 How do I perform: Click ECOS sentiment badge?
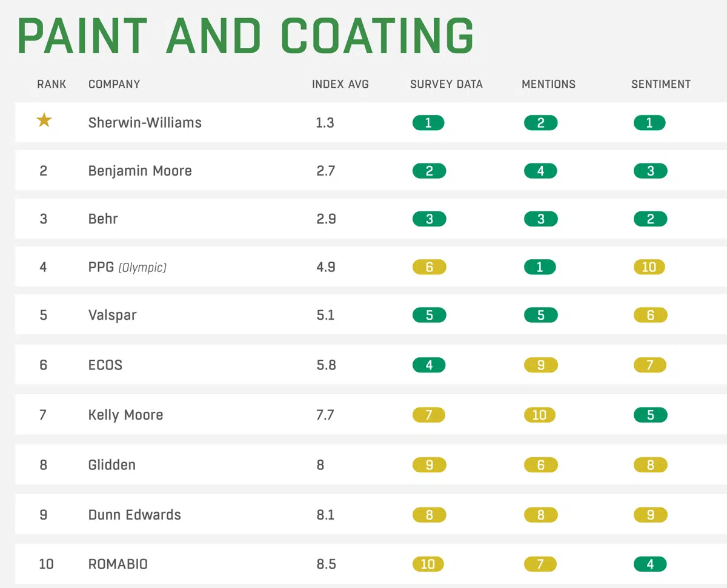(x=650, y=365)
